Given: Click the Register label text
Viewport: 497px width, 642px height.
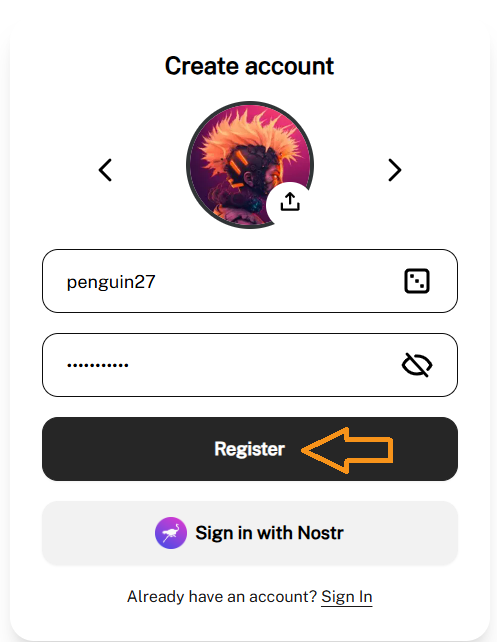Looking at the screenshot, I should tap(249, 449).
